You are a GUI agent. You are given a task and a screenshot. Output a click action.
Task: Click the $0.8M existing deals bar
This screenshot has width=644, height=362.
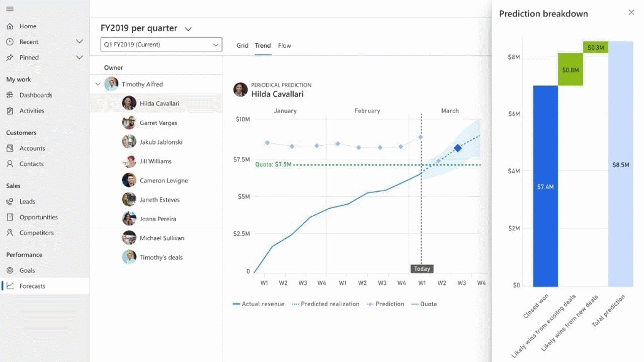571,69
